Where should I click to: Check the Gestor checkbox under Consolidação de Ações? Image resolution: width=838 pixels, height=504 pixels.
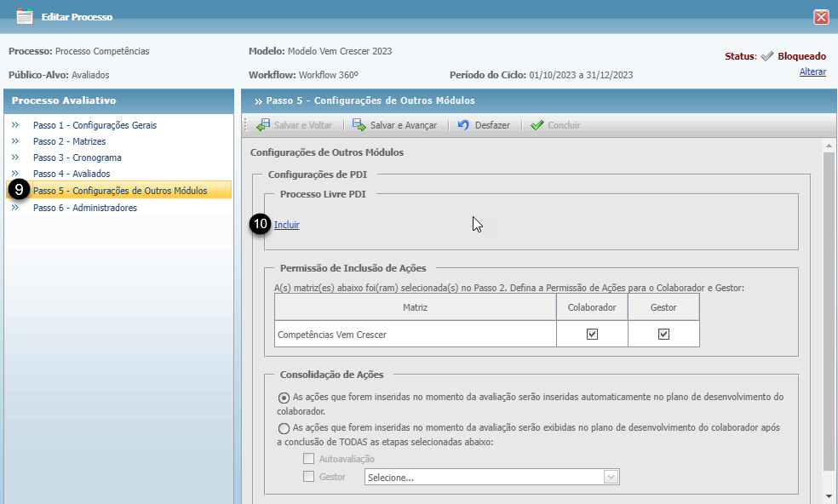[x=308, y=476]
